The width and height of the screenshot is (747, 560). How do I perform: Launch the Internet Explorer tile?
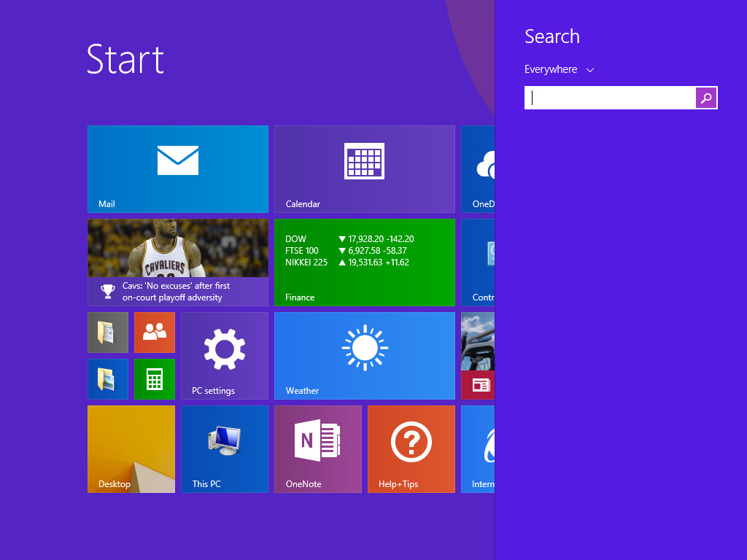pyautogui.click(x=478, y=449)
